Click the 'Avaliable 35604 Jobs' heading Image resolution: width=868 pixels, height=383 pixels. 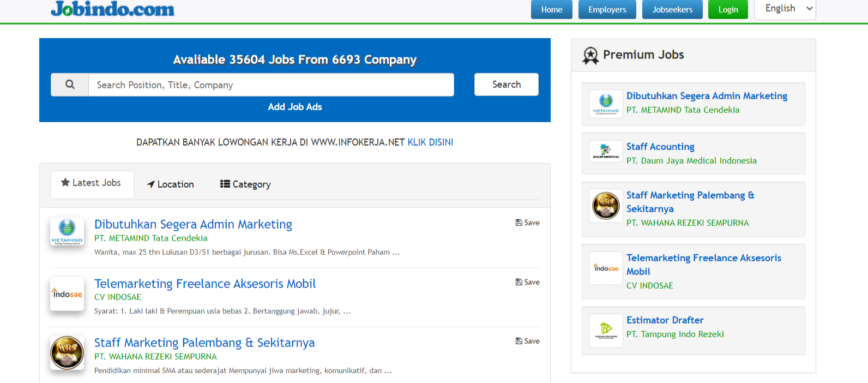click(295, 59)
